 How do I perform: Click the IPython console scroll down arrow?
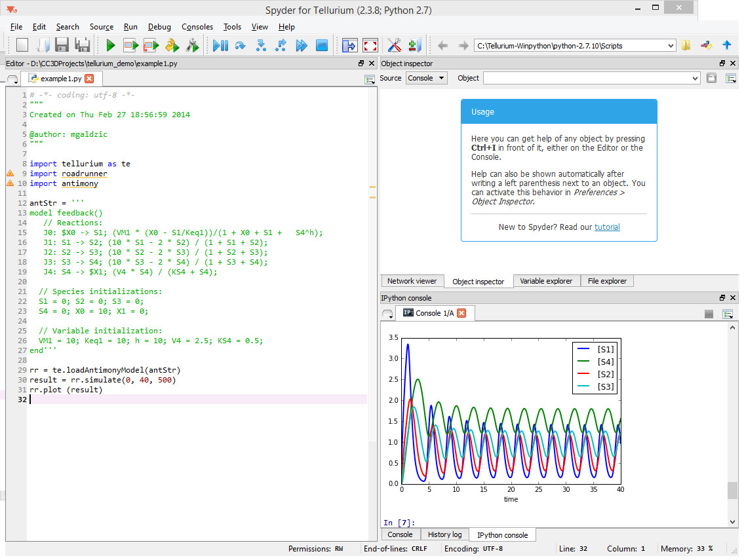pyautogui.click(x=733, y=521)
